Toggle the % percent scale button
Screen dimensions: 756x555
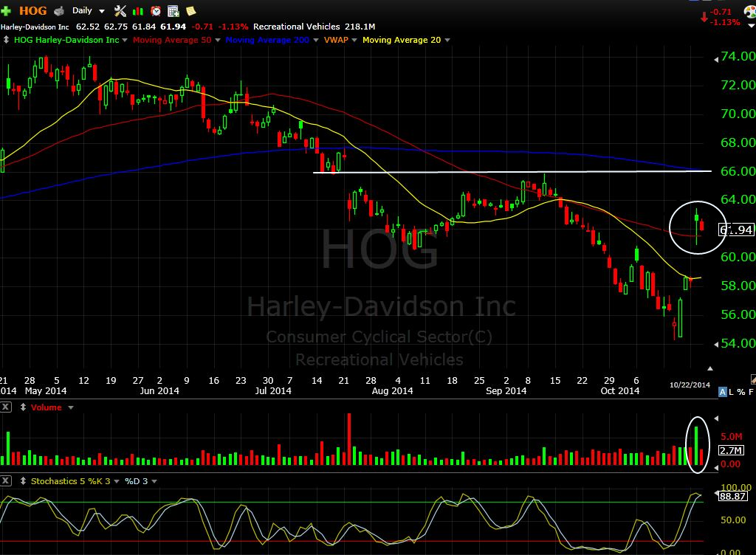tap(741, 392)
